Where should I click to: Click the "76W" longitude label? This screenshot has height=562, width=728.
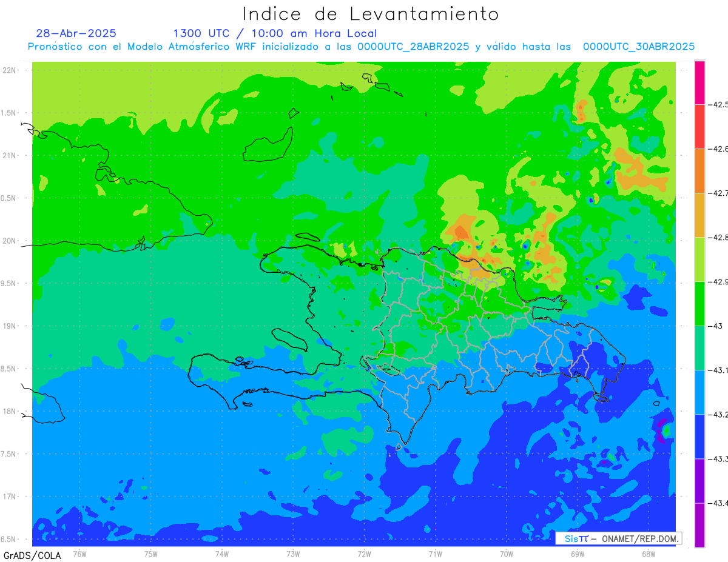point(79,554)
